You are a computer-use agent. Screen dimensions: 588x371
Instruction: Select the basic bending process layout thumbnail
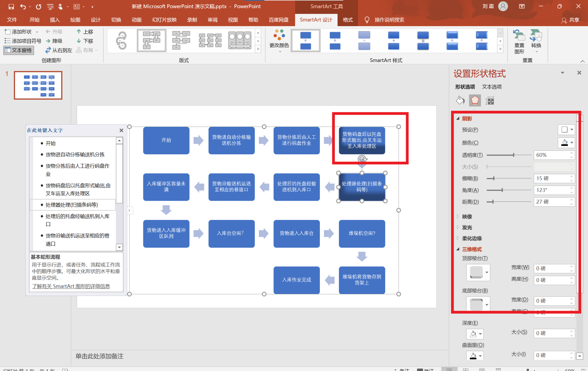click(x=151, y=41)
